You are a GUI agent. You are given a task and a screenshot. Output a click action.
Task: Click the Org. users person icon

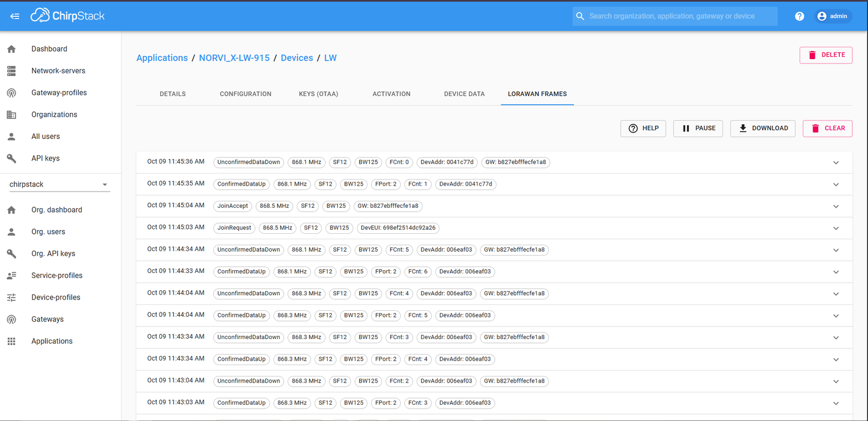[x=11, y=232]
